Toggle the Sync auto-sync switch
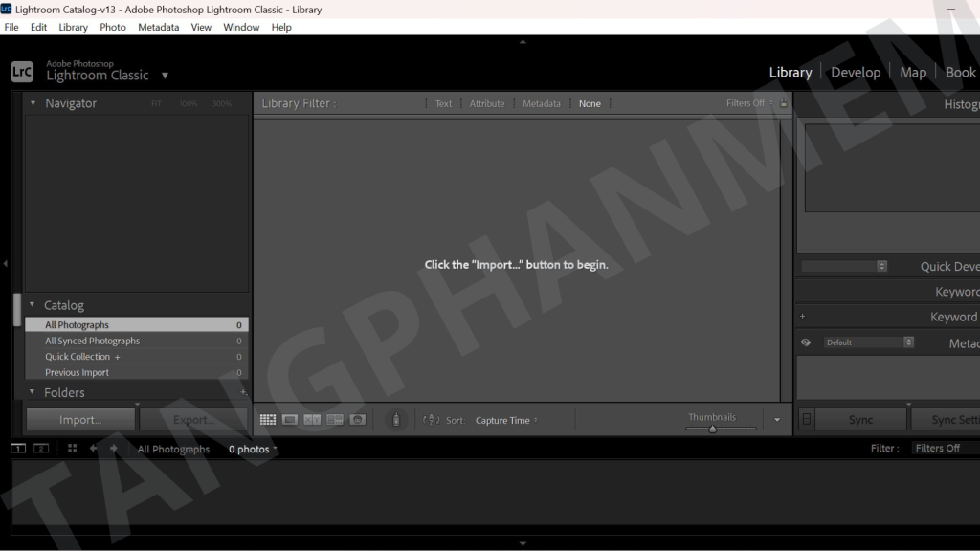Screen dimensions: 980x551 807,420
